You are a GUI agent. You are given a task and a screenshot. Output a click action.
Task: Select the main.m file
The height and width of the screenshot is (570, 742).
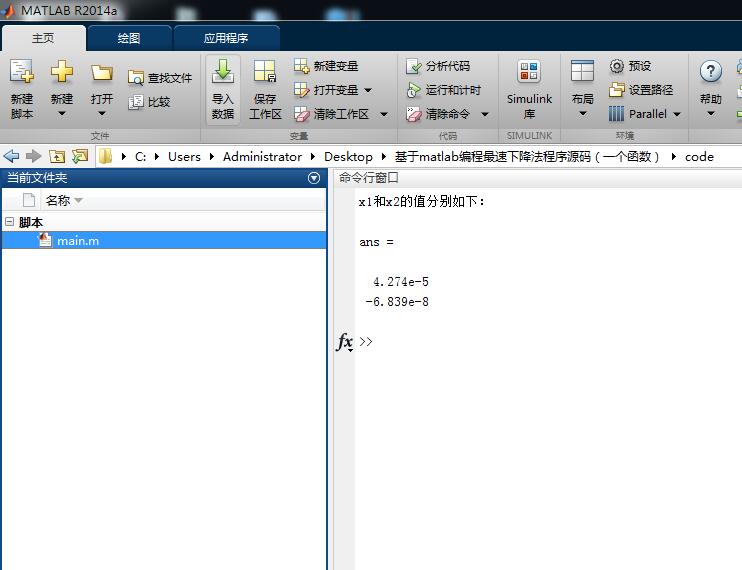point(164,240)
